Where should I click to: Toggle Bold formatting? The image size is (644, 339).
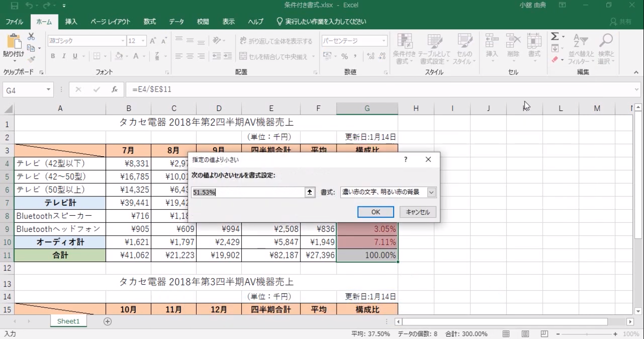pyautogui.click(x=53, y=56)
